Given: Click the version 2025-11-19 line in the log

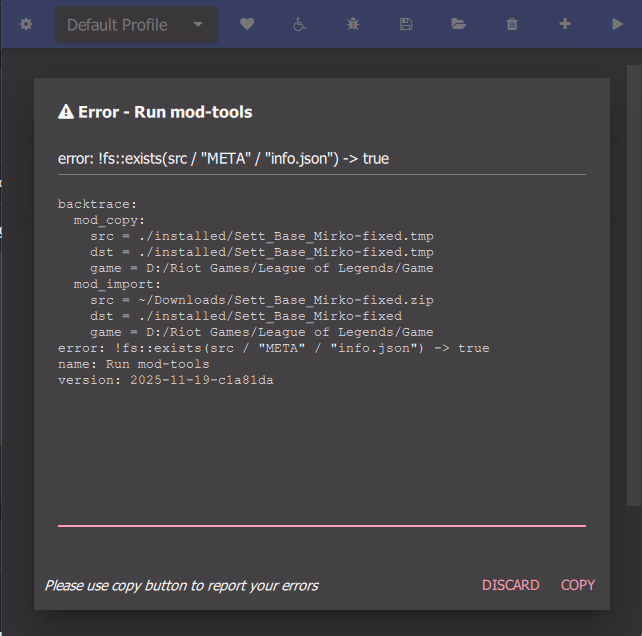Looking at the screenshot, I should pos(165,380).
